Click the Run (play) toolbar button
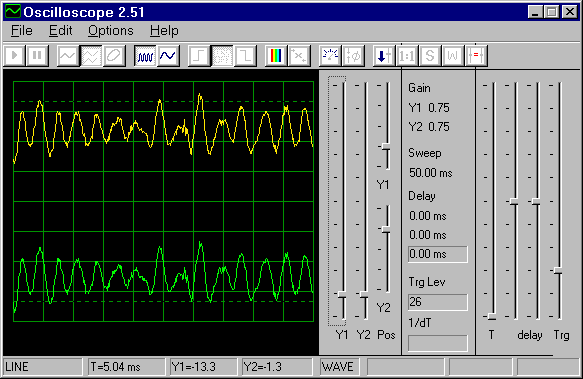This screenshot has width=583, height=379. tap(15, 56)
